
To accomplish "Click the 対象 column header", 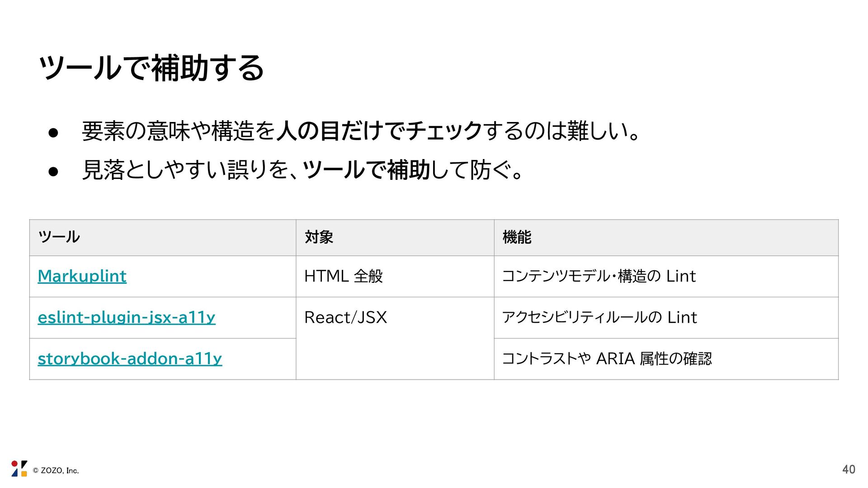I will pyautogui.click(x=395, y=238).
